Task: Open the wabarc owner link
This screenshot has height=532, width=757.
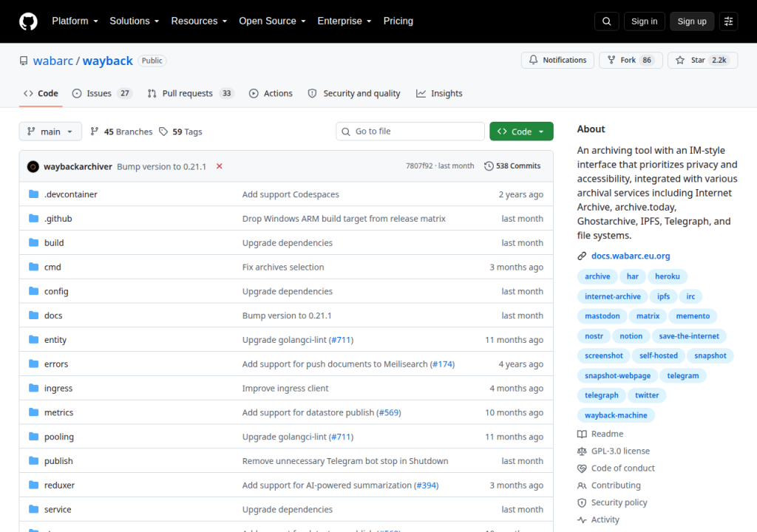Action: pyautogui.click(x=53, y=61)
